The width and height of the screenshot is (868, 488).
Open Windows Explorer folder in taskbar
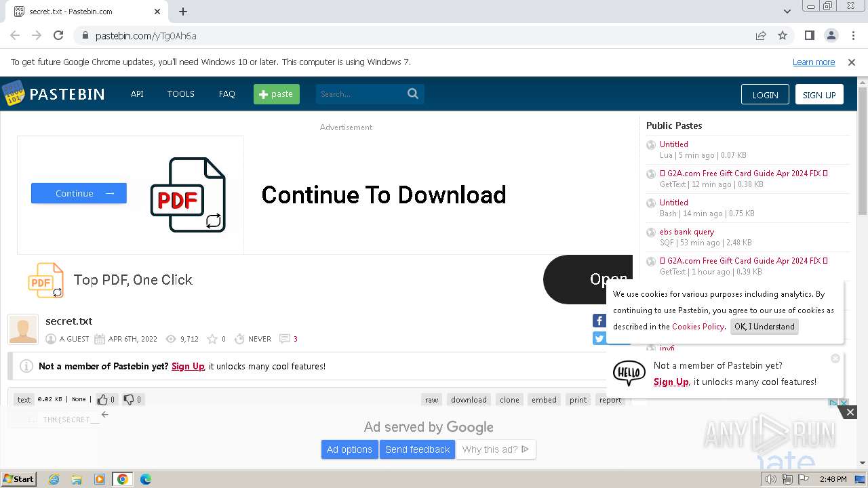(77, 479)
